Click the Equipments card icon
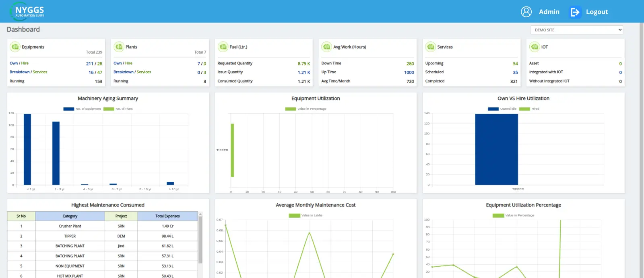The height and width of the screenshot is (278, 644). tap(15, 47)
